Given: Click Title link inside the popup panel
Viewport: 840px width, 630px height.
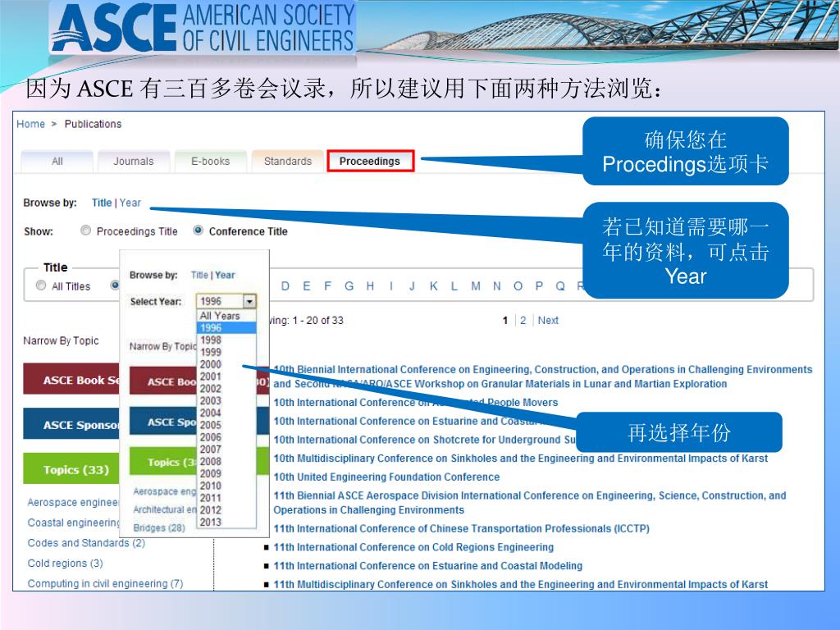Looking at the screenshot, I should point(199,276).
